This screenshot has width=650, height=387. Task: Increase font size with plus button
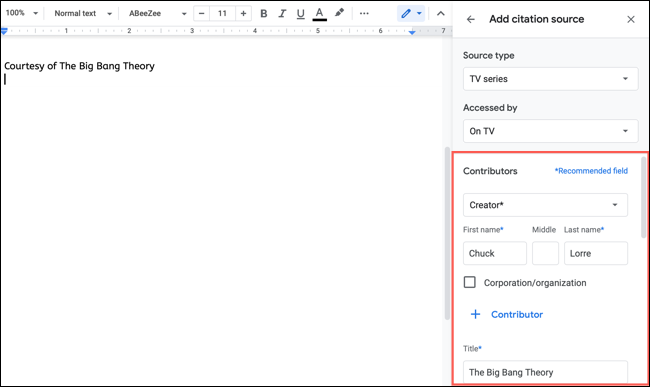tap(243, 13)
